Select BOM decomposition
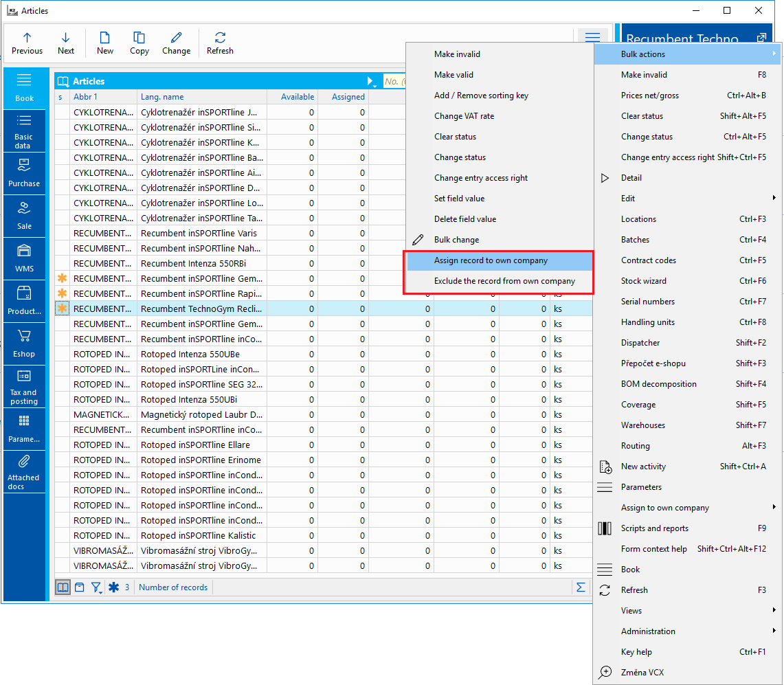The image size is (784, 685). click(x=686, y=384)
